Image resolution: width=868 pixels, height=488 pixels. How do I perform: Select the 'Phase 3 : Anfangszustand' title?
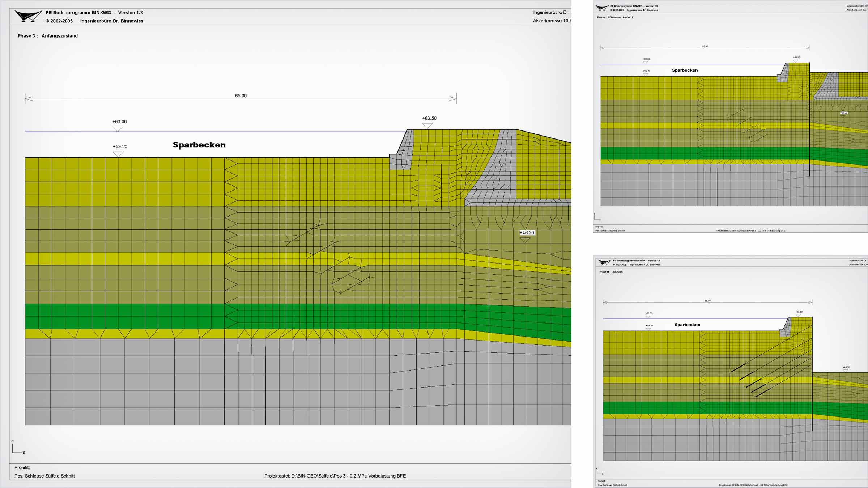48,36
